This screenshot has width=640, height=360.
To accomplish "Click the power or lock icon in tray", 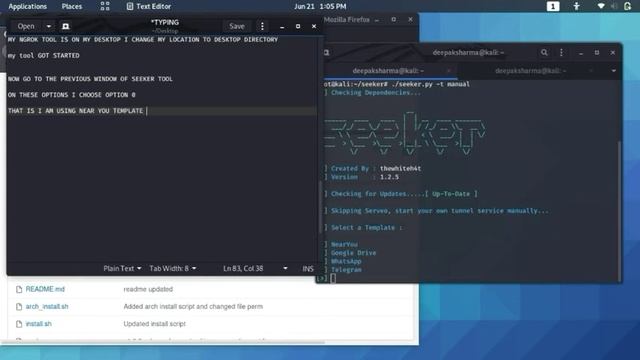I will (627, 6).
